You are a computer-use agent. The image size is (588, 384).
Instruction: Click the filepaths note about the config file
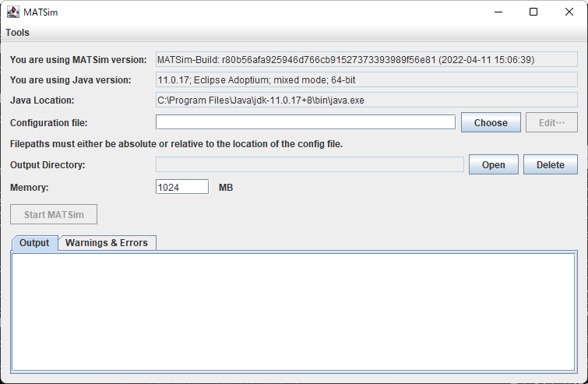[x=176, y=143]
